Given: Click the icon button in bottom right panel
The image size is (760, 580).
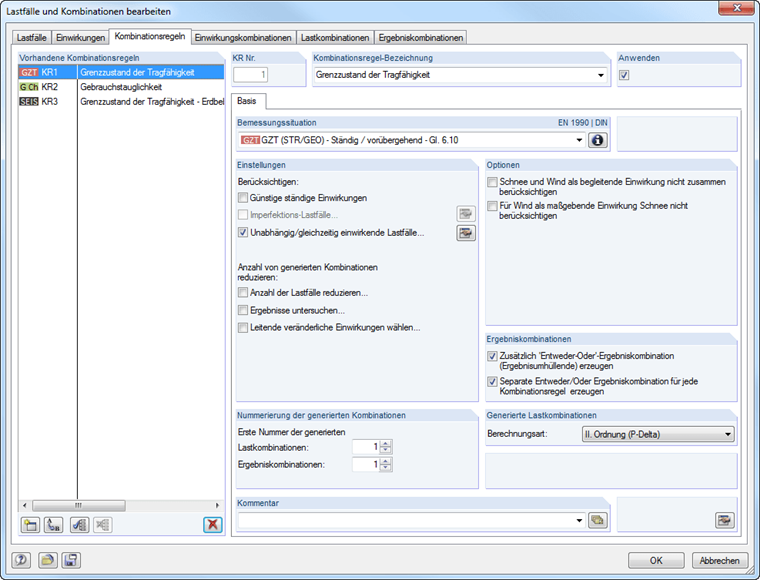Looking at the screenshot, I should tap(725, 520).
